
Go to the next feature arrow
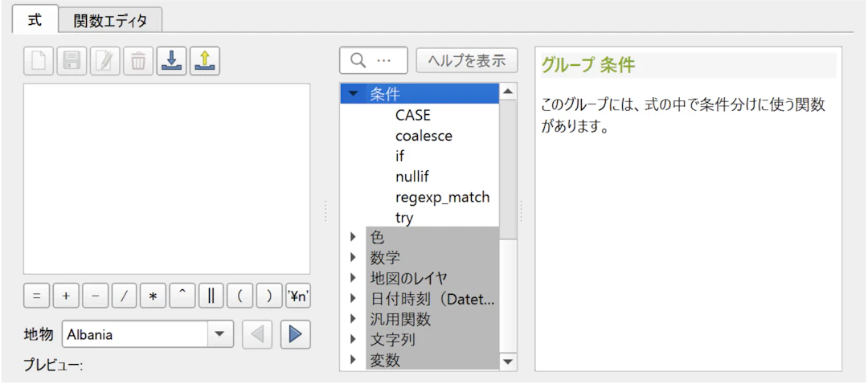(x=295, y=334)
